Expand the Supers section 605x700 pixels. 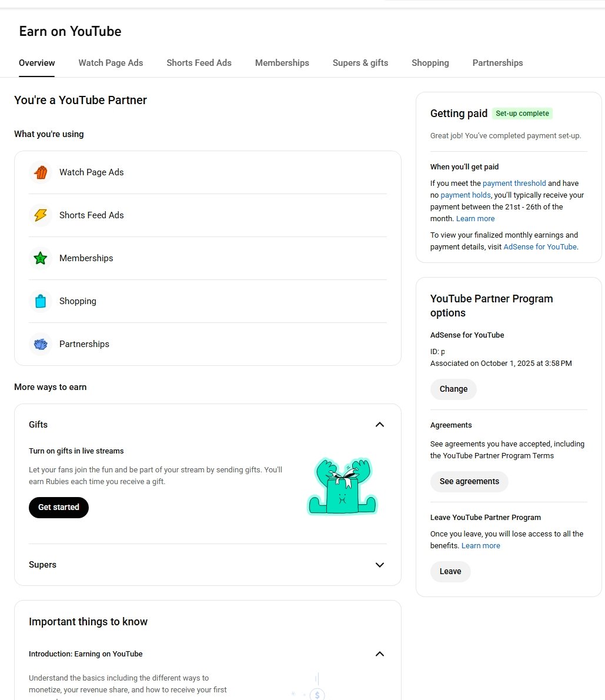pos(380,565)
